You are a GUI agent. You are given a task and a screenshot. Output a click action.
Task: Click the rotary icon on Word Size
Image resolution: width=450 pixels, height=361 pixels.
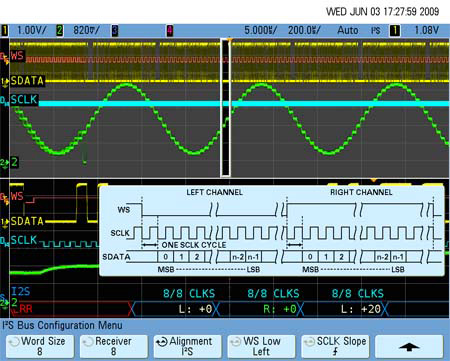click(x=14, y=342)
